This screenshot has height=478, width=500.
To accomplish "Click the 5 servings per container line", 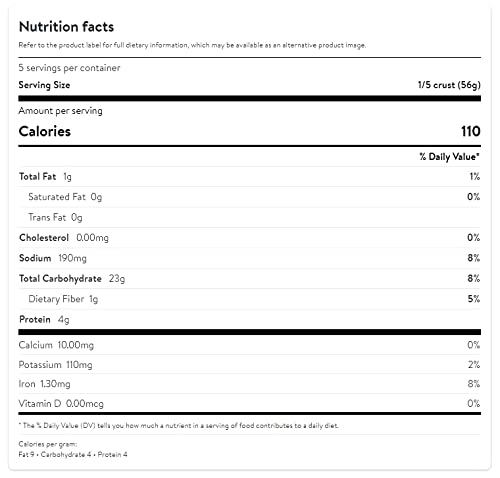I will pyautogui.click(x=69, y=68).
